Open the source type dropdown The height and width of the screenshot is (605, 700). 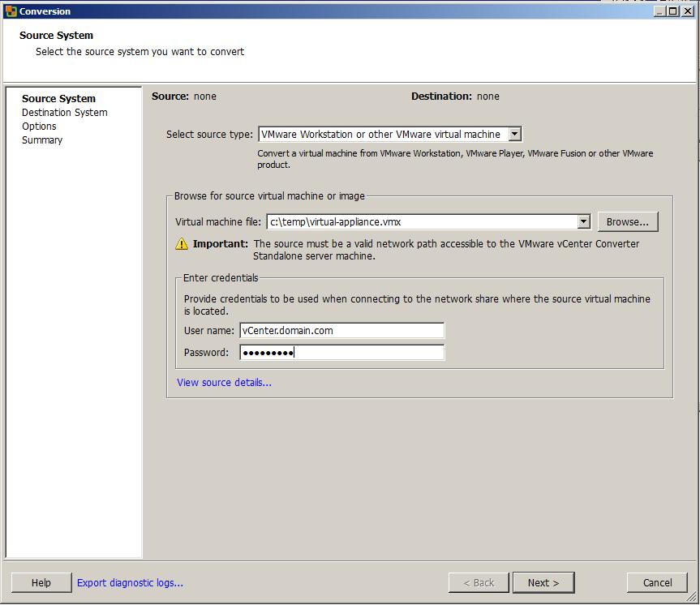tap(514, 134)
